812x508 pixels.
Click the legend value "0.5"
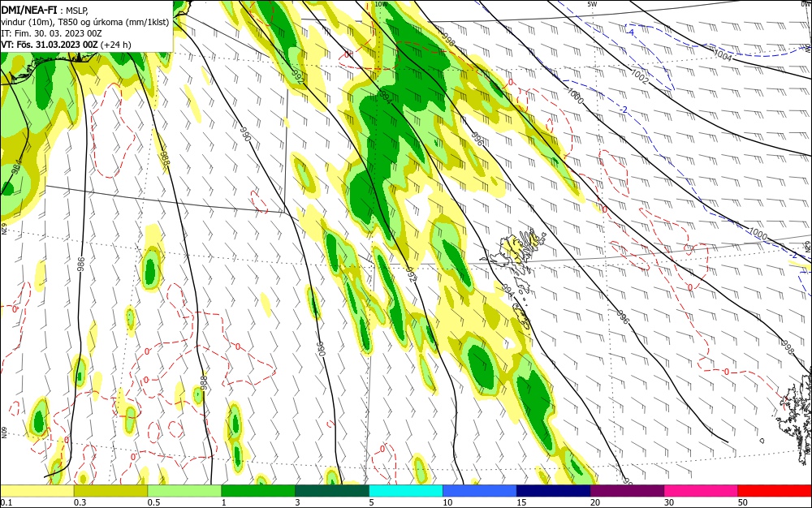(153, 502)
